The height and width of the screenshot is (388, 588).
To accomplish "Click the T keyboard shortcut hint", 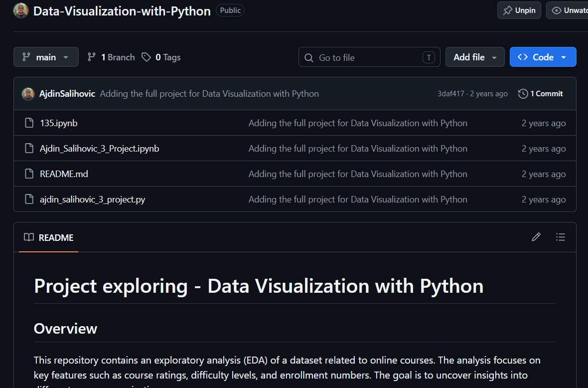I will (x=429, y=57).
